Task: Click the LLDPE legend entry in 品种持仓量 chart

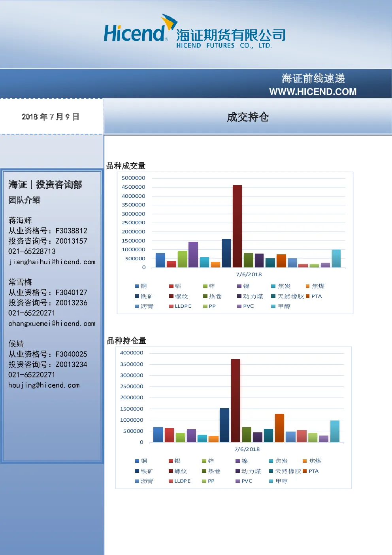Action: pyautogui.click(x=180, y=481)
